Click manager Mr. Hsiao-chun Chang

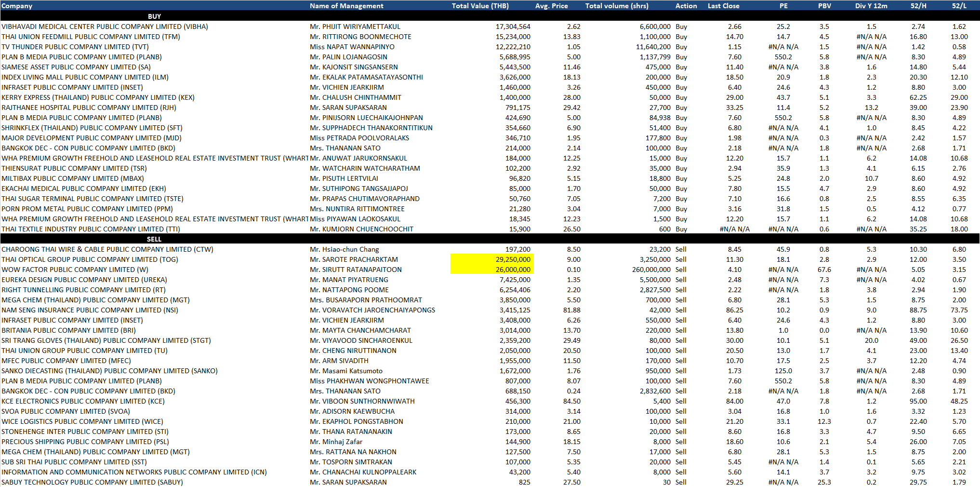(x=344, y=249)
